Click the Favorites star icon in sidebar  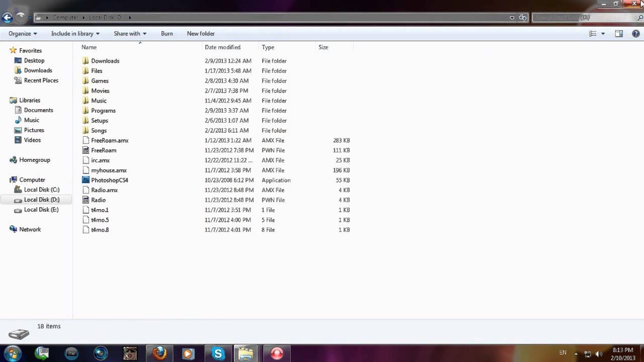click(x=13, y=51)
